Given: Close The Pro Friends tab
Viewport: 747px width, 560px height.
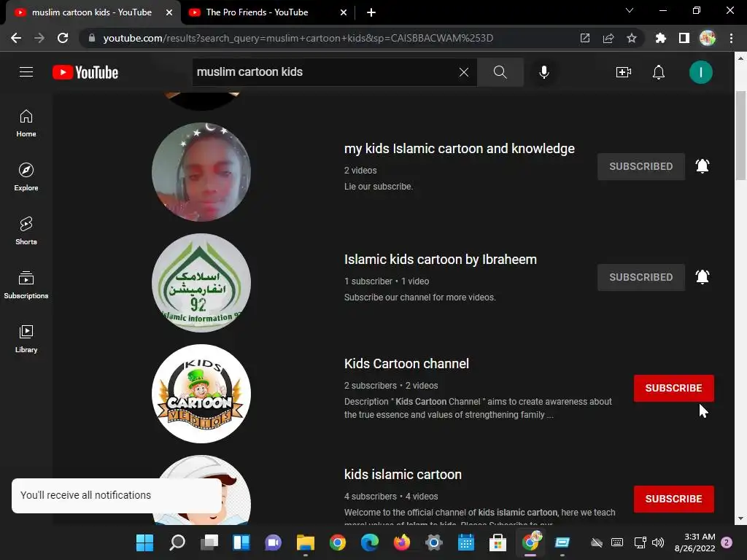Looking at the screenshot, I should pos(344,12).
